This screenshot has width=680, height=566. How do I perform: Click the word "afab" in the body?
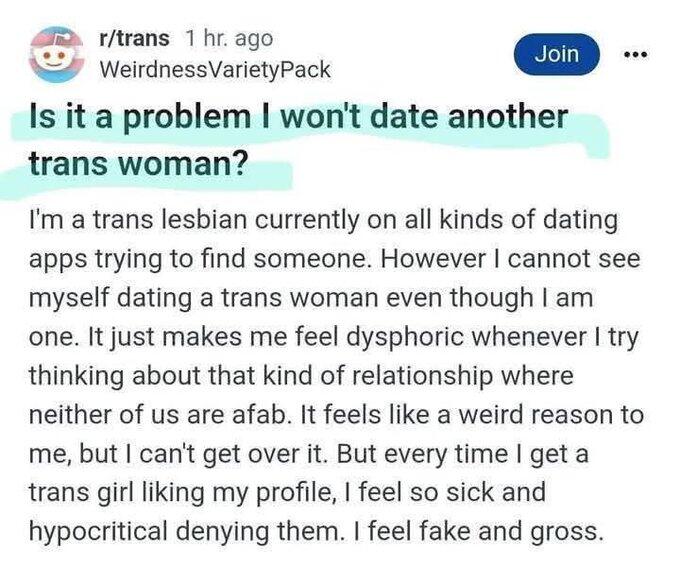click(x=257, y=414)
